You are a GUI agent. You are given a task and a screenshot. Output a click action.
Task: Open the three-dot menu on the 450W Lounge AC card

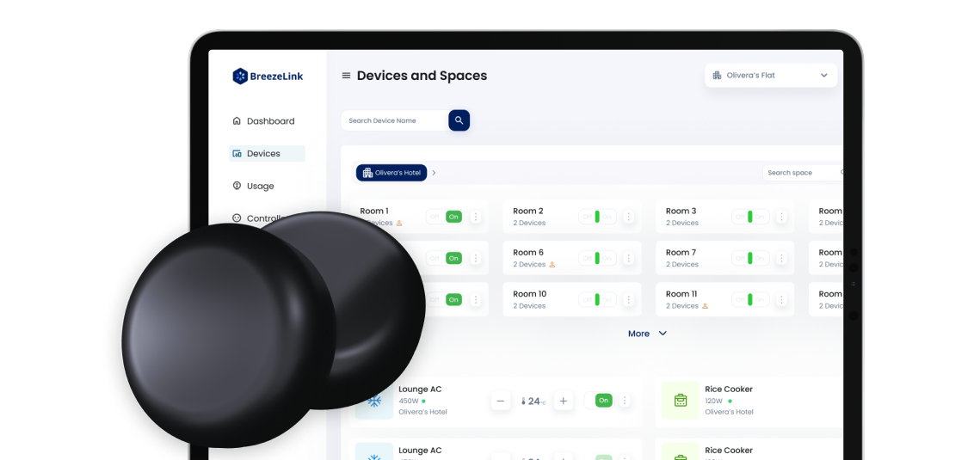click(625, 401)
